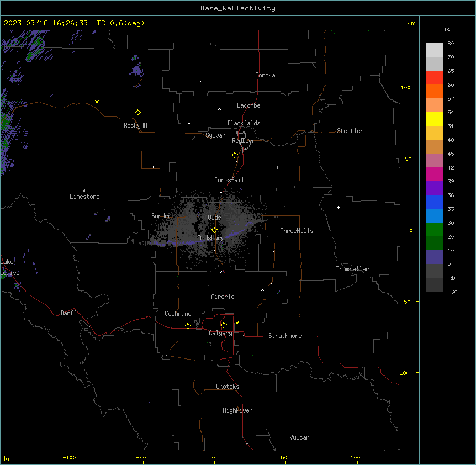Click the Sundre label
The image size is (476, 465).
point(161,216)
